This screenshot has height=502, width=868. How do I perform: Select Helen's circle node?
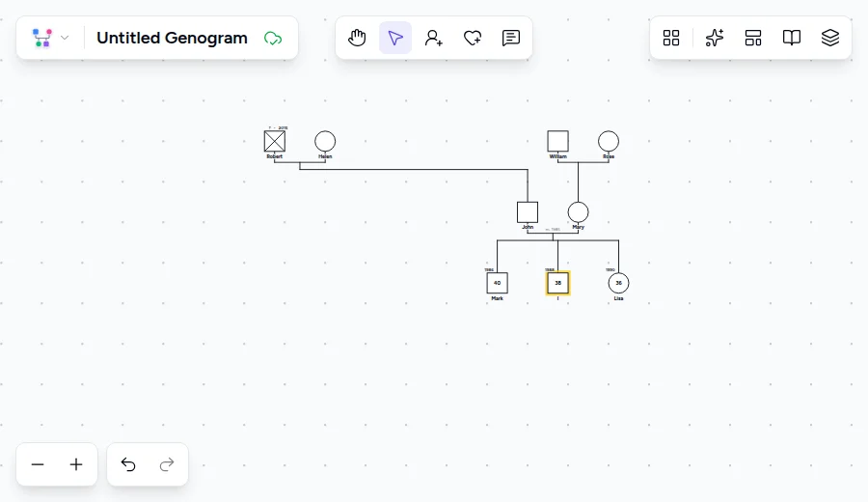(x=325, y=141)
